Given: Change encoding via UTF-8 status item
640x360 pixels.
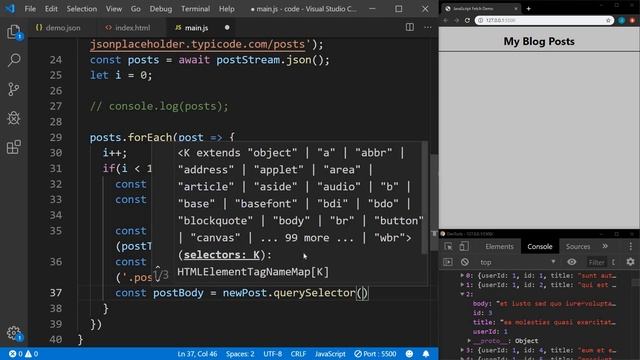Looking at the screenshot, I should click(x=273, y=354).
